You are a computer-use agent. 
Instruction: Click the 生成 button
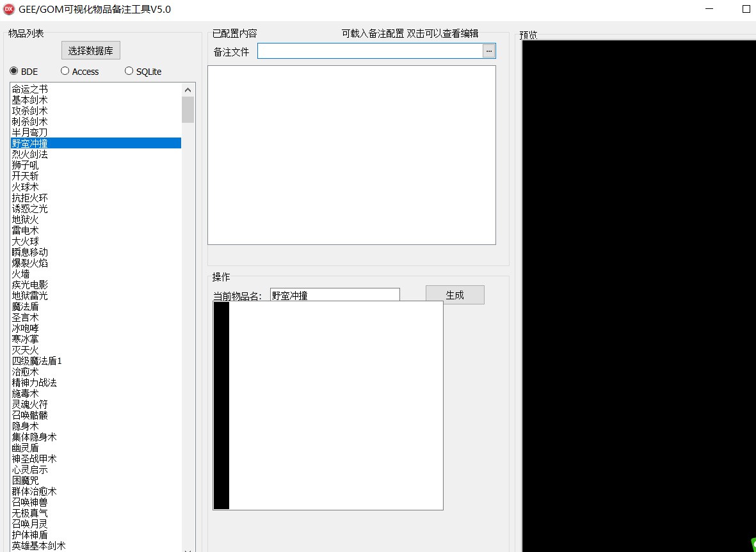(x=454, y=295)
